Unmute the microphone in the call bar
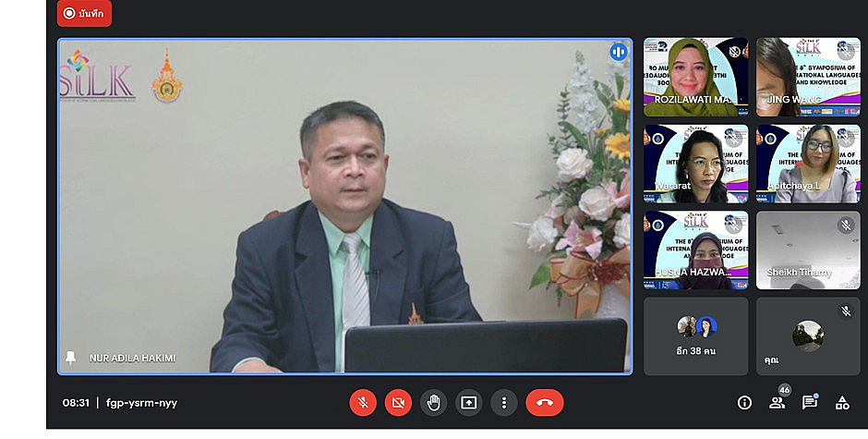Screen dimensions: 868x439 pos(363,403)
